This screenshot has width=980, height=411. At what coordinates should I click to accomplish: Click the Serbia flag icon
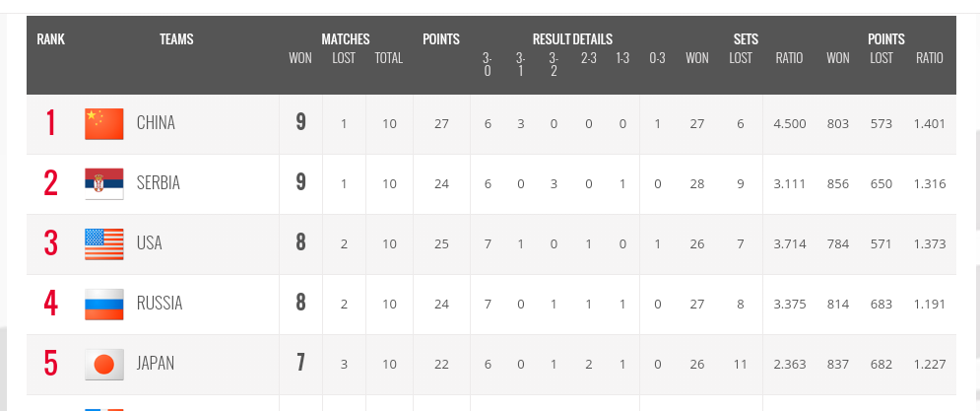point(104,184)
